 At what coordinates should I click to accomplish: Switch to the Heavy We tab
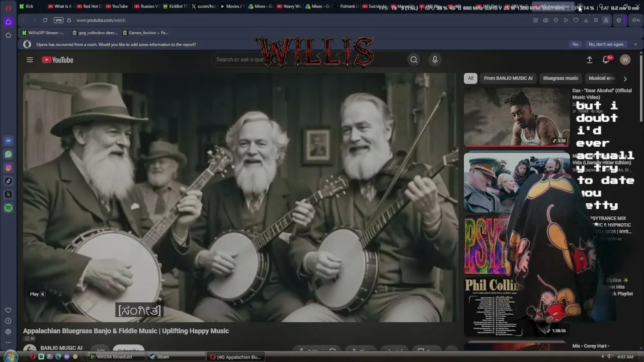click(289, 7)
